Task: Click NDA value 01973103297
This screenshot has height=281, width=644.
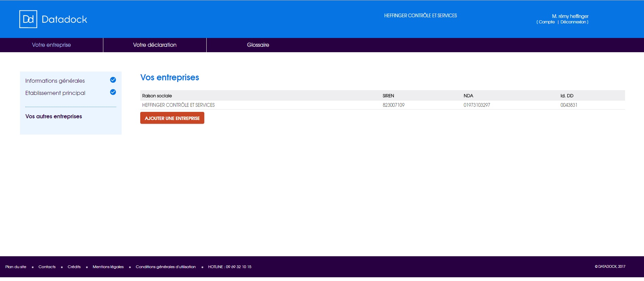Action: pyautogui.click(x=477, y=105)
